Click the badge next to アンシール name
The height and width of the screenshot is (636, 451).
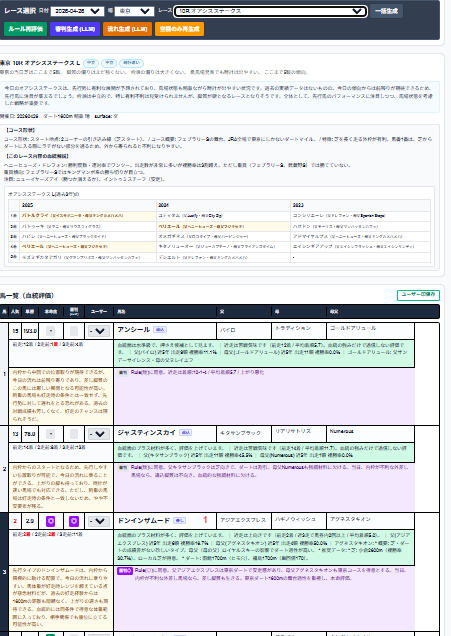(160, 330)
